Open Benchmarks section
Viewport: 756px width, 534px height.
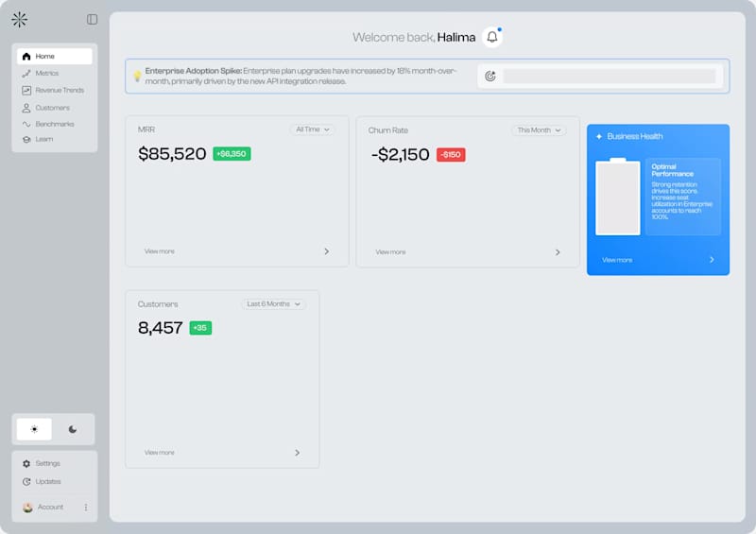(x=55, y=124)
